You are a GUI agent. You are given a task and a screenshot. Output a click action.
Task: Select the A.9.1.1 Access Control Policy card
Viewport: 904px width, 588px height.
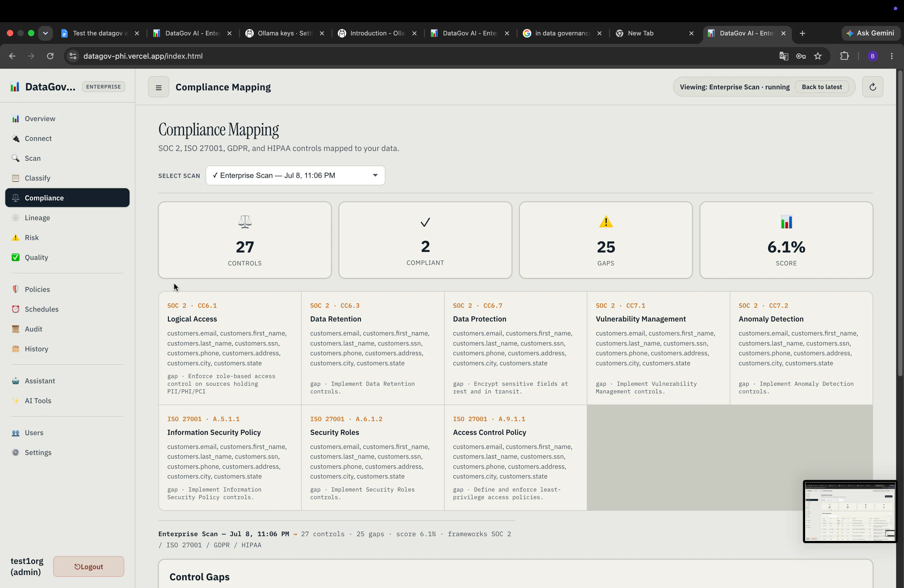coord(515,458)
